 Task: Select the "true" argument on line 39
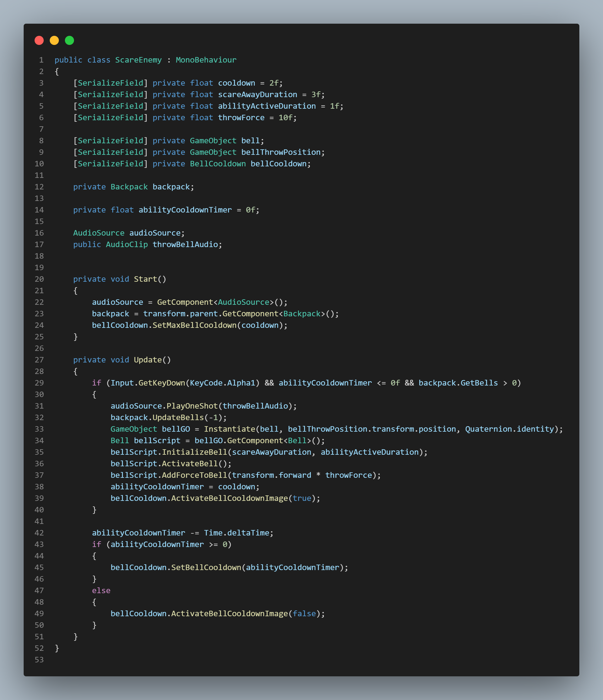pos(302,498)
